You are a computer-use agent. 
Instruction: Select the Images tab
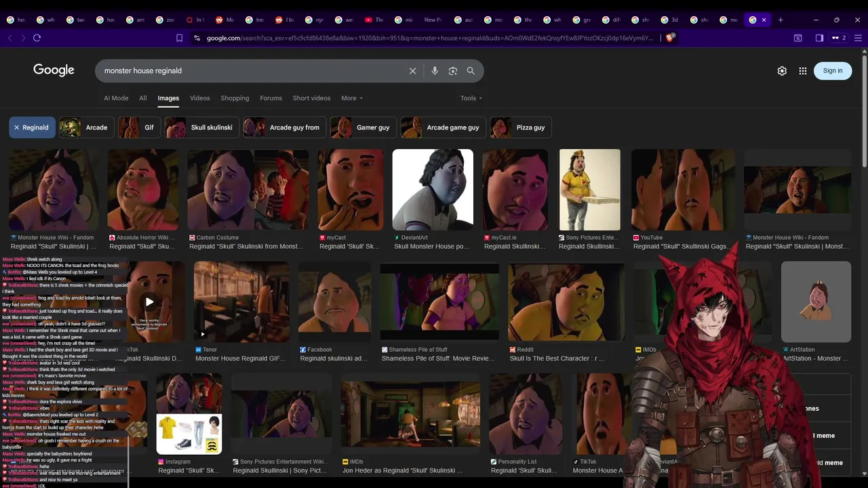(x=168, y=98)
